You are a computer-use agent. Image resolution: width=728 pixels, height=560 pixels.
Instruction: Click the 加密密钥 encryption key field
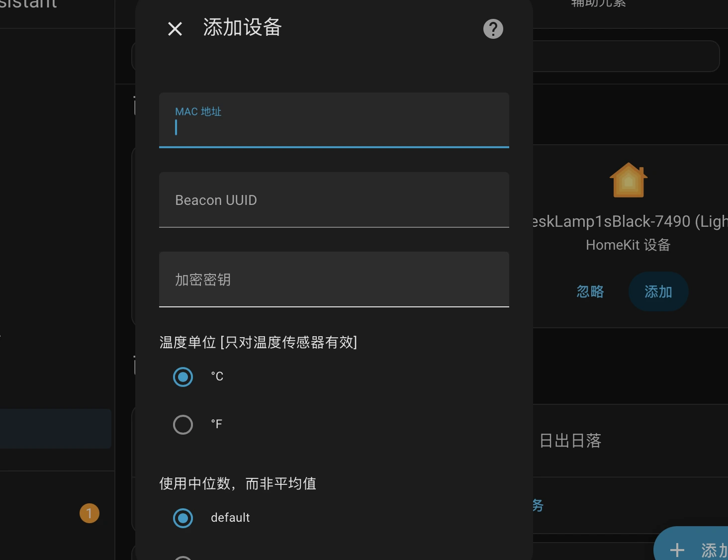(334, 280)
